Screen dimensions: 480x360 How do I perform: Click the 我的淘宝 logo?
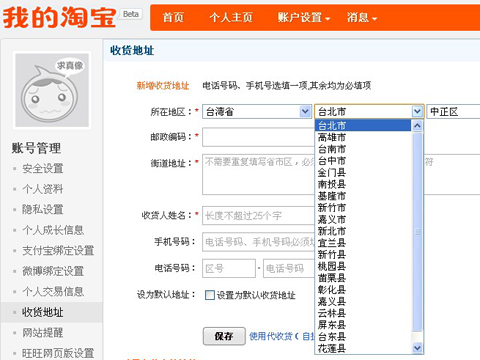(x=59, y=17)
